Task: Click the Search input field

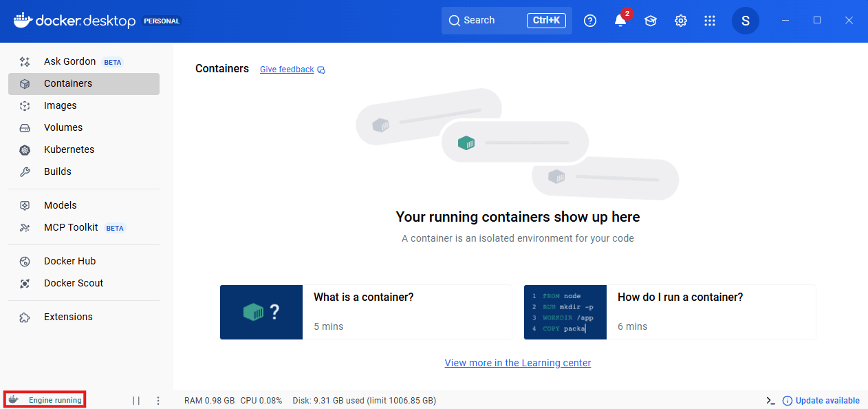Action: (488, 21)
